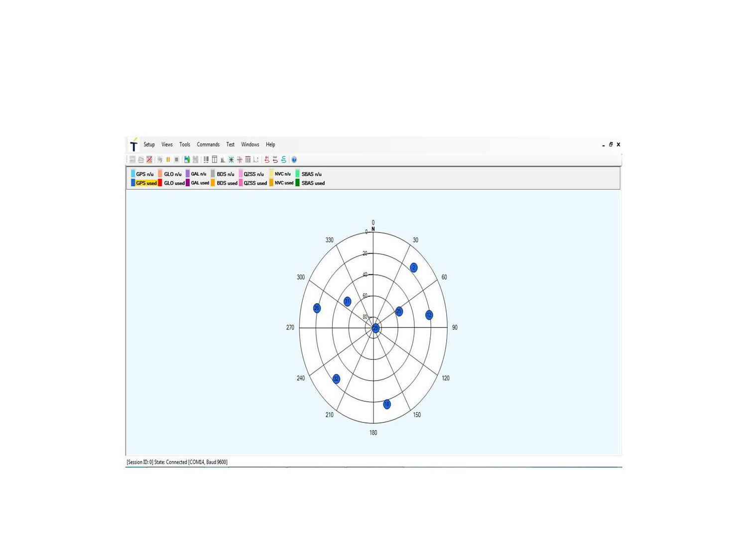Toggle the highlighted GPS used legend item

tap(146, 183)
